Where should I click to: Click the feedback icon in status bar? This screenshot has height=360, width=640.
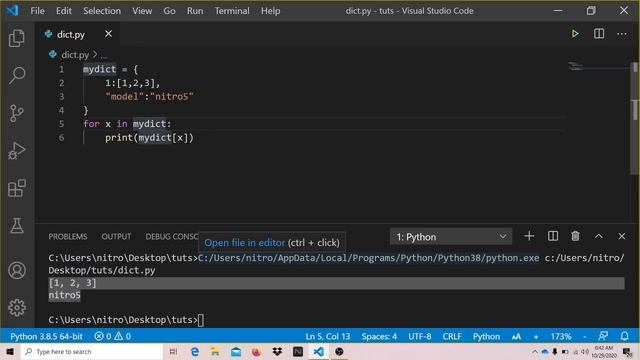(x=603, y=336)
